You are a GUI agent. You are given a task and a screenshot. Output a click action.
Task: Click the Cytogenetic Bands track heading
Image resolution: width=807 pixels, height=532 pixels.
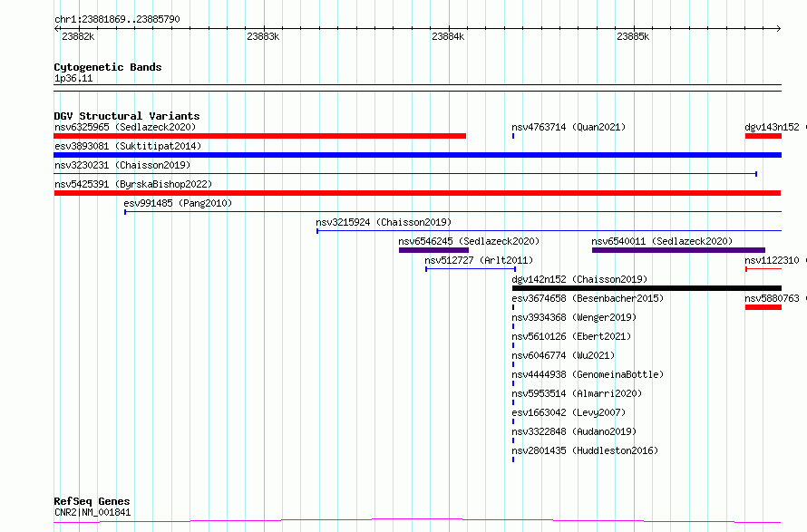[x=108, y=67]
